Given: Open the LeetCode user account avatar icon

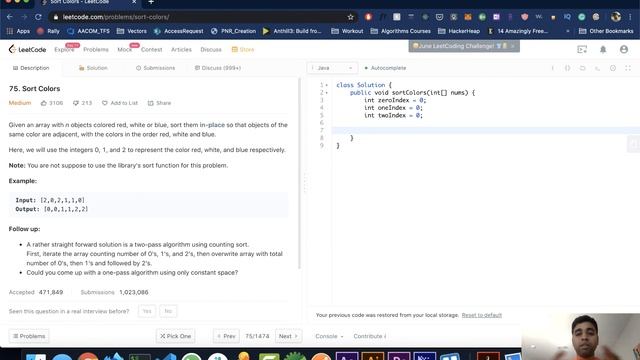Looking at the screenshot, I should pos(624,49).
